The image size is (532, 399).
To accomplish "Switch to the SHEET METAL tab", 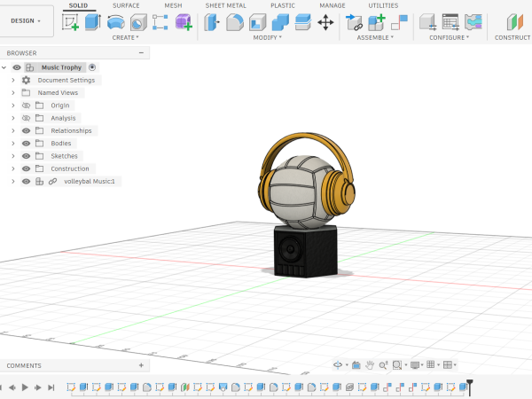I will tap(225, 6).
